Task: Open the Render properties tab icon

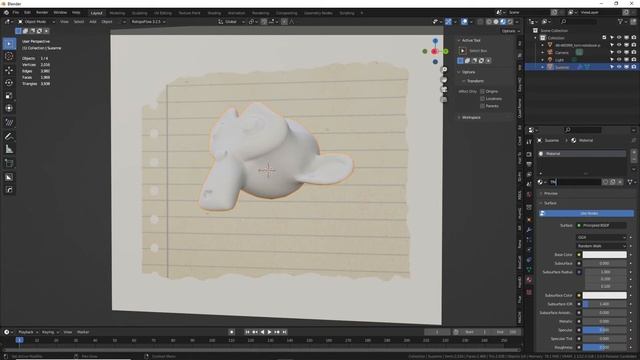Action: click(x=529, y=154)
